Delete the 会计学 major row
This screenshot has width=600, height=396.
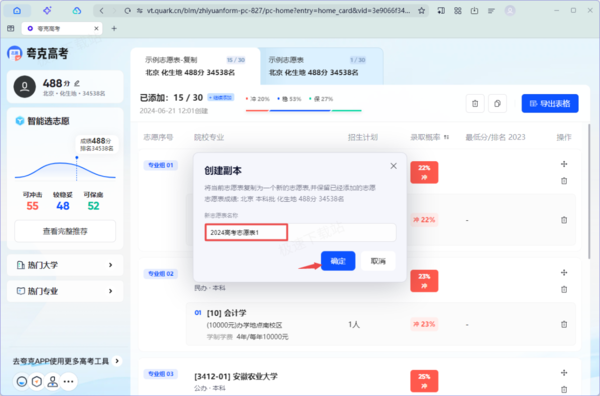coord(564,324)
